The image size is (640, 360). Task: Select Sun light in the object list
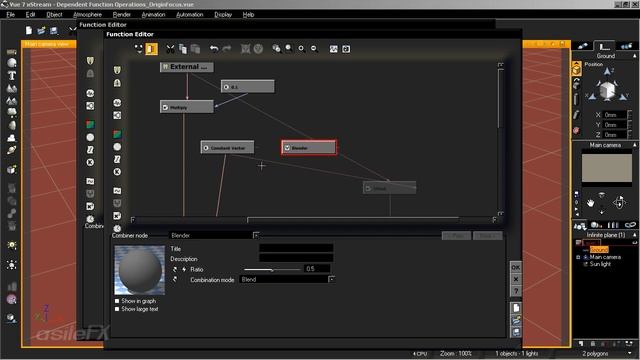(x=600, y=264)
